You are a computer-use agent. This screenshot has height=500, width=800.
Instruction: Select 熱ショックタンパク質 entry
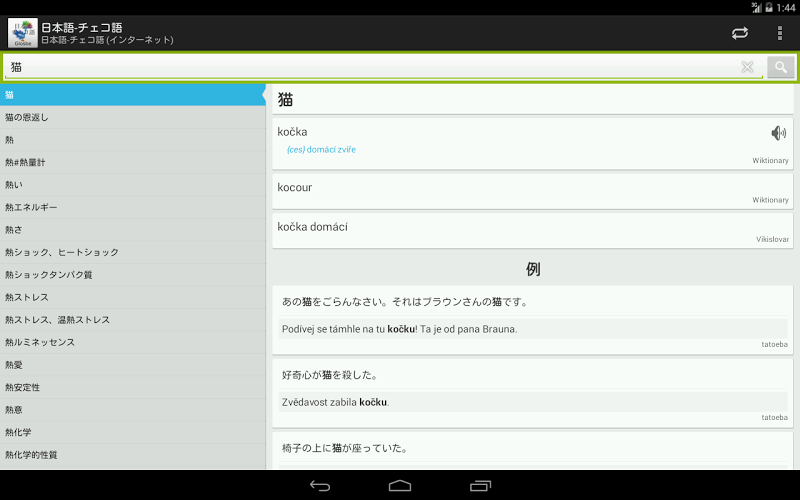pyautogui.click(x=133, y=274)
